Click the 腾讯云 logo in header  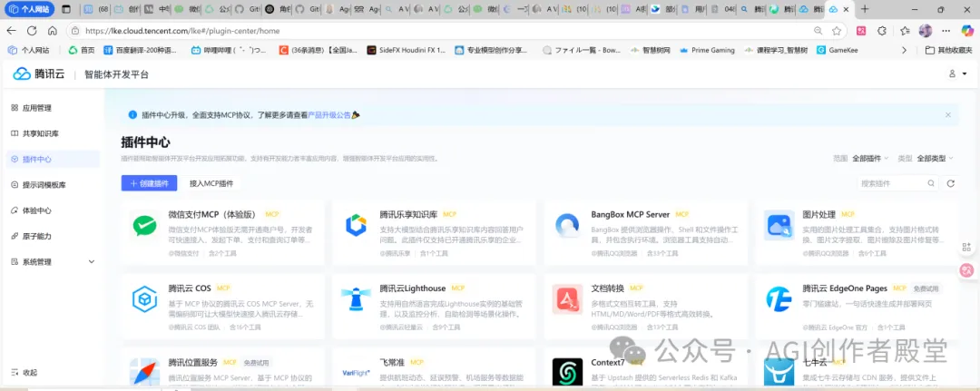tap(39, 74)
